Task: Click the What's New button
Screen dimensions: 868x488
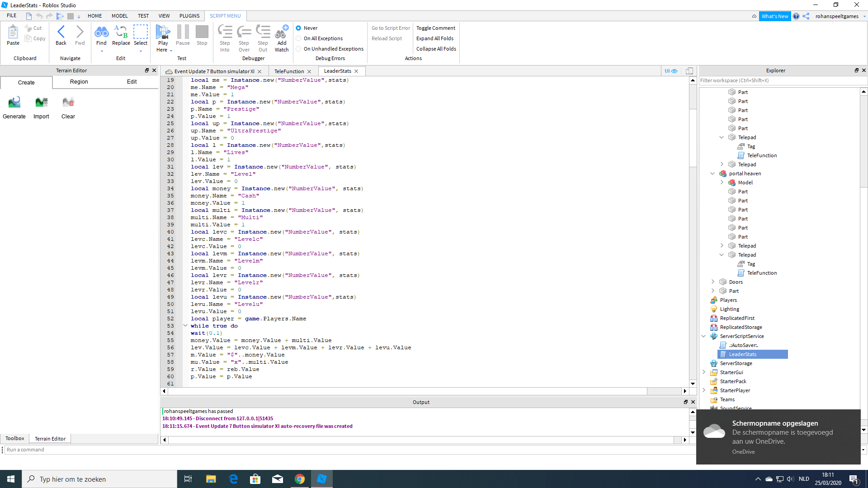Action: (775, 16)
